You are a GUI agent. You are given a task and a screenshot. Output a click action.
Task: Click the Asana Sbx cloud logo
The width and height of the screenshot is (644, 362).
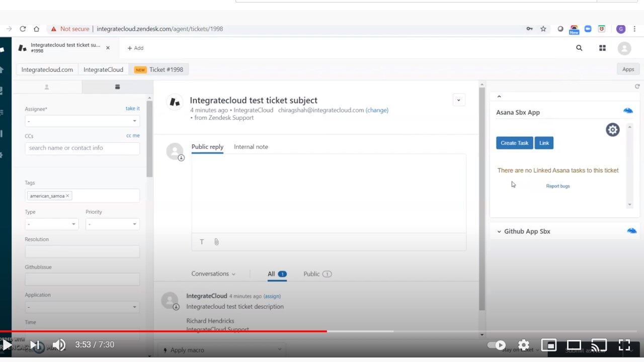pos(628,111)
